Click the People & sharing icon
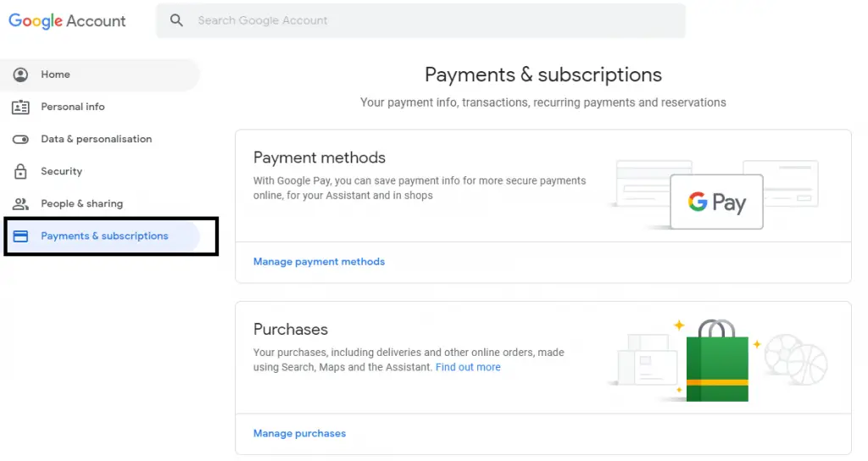 tap(20, 203)
